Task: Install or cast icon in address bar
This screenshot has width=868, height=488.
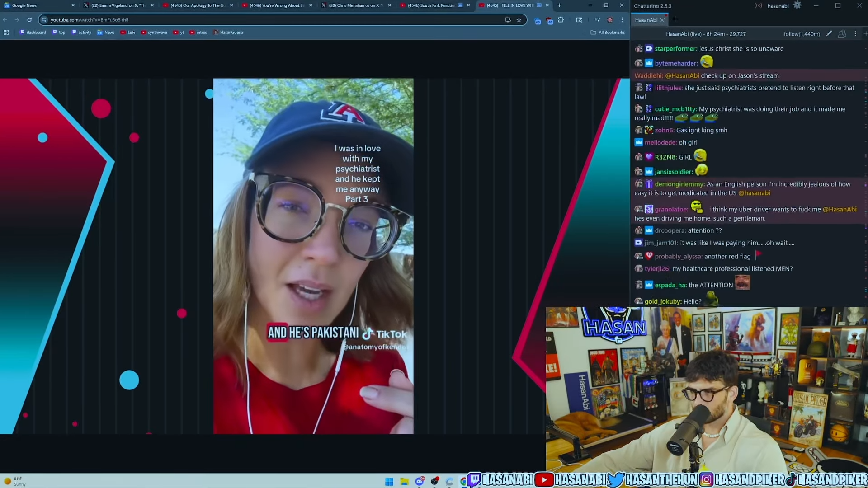Action: [x=508, y=20]
